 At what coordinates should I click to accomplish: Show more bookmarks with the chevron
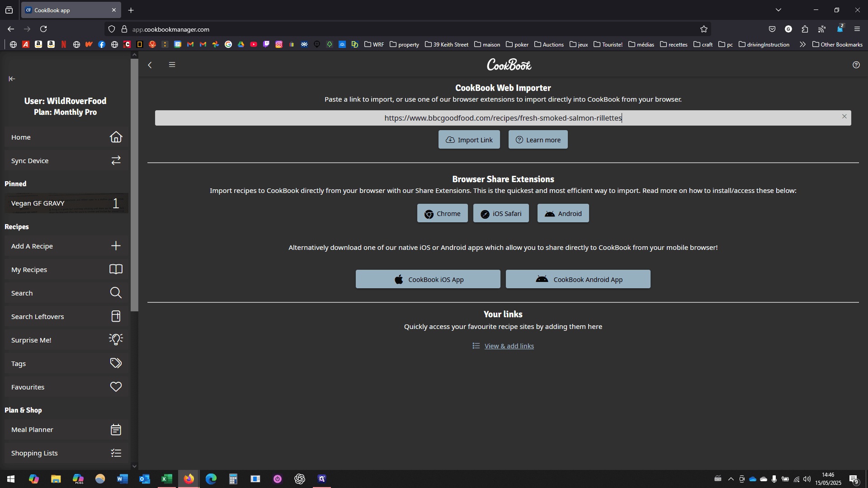pyautogui.click(x=802, y=44)
